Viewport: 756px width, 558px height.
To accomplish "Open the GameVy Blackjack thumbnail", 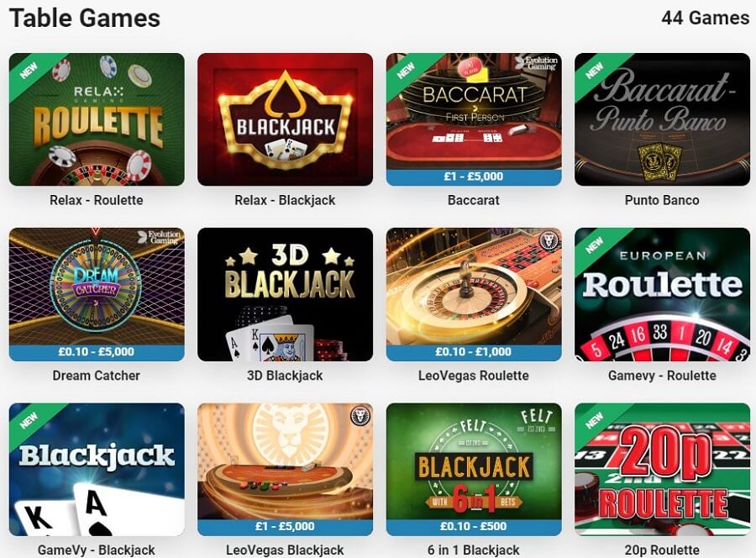I will point(97,469).
